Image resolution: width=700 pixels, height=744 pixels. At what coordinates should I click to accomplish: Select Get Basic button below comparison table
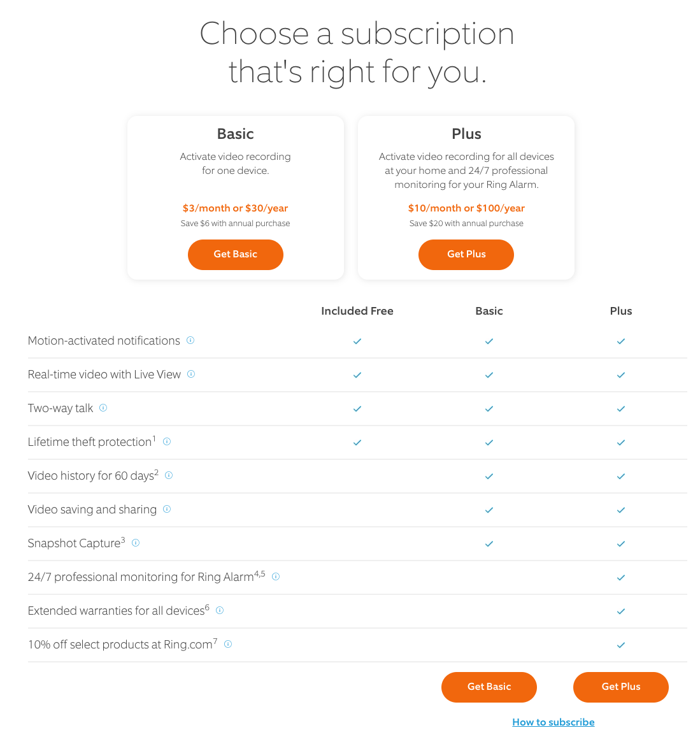[489, 687]
